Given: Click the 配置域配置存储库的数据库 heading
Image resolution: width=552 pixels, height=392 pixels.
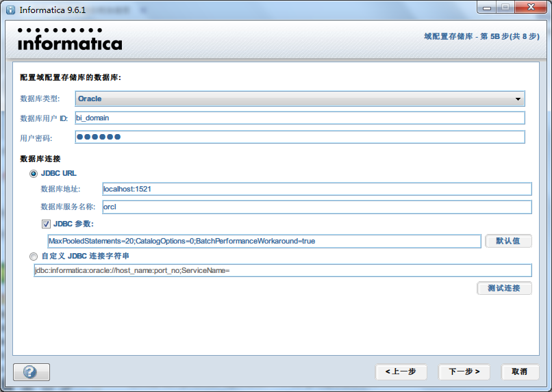Looking at the screenshot, I should (x=71, y=77).
